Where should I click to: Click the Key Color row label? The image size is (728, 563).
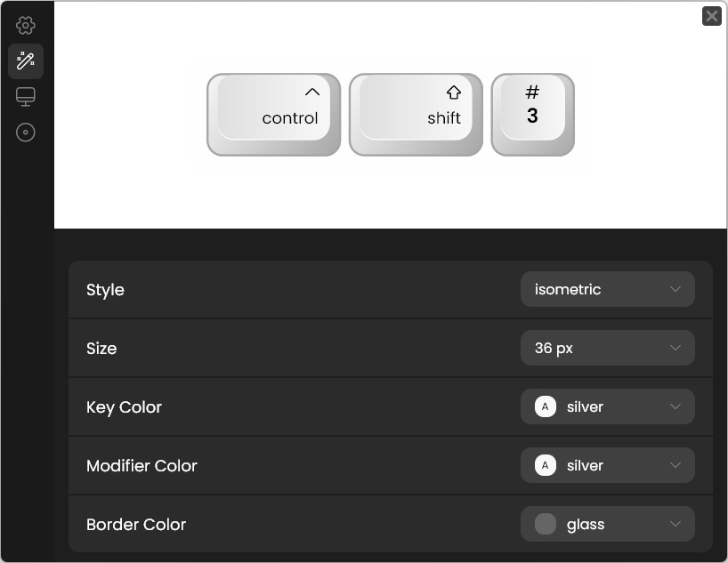tap(124, 406)
